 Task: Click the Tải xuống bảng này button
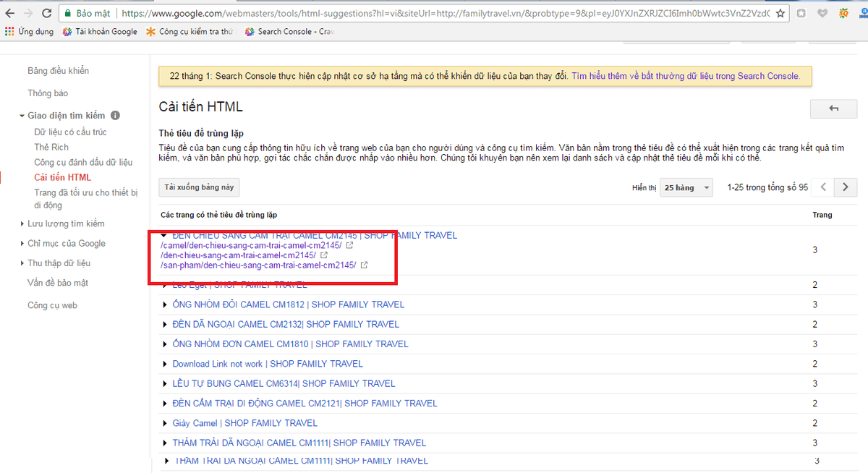click(199, 187)
